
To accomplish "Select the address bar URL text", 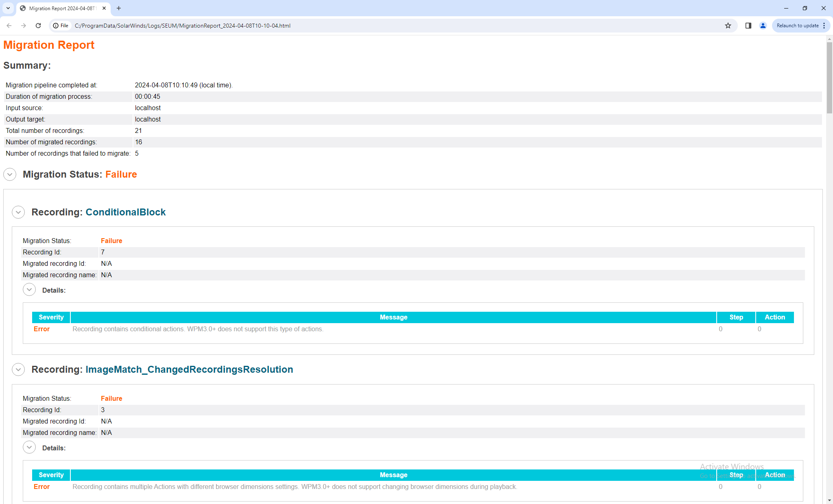I will (182, 25).
